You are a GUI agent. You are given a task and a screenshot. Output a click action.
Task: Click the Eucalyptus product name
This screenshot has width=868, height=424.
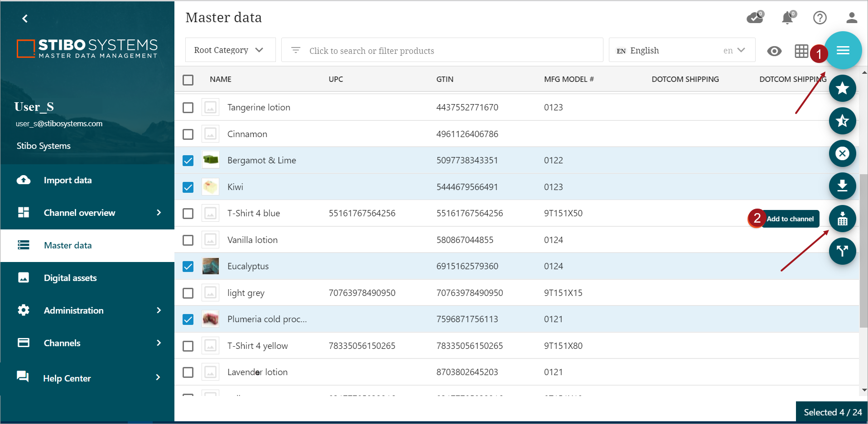(248, 267)
